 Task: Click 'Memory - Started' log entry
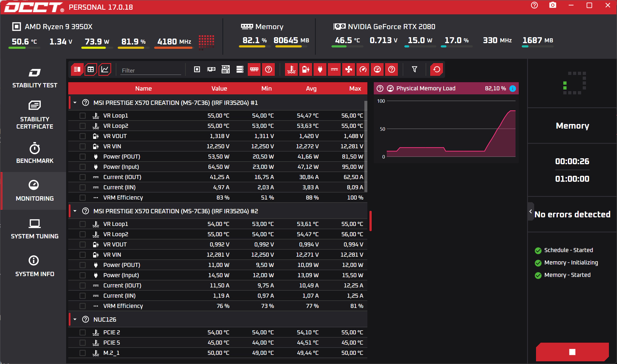[x=567, y=275]
